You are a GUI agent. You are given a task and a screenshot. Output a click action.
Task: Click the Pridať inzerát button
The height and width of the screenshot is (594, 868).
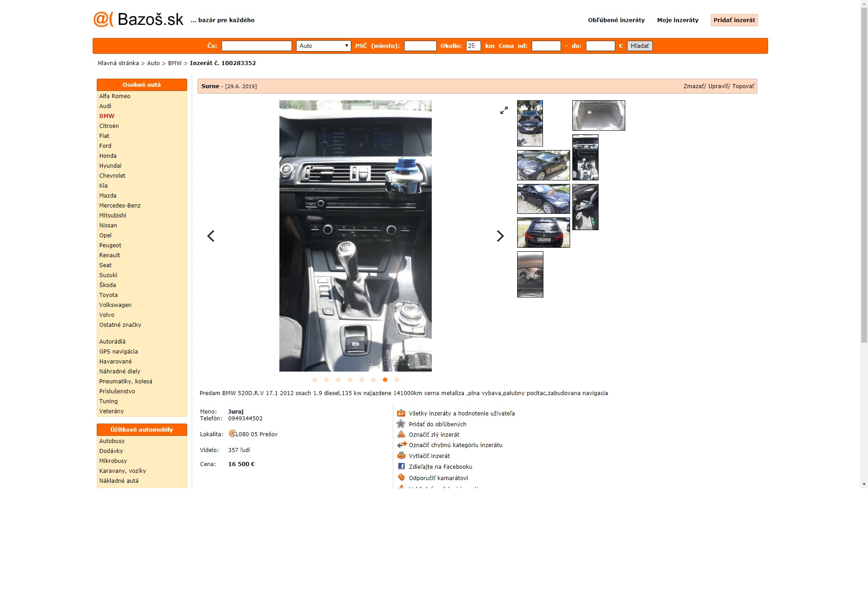click(734, 20)
